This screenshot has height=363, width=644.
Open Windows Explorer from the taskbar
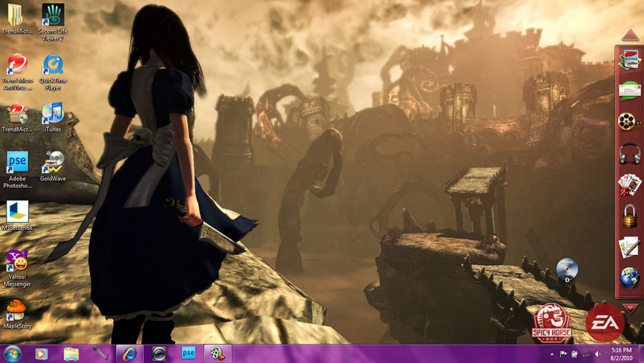(x=71, y=354)
